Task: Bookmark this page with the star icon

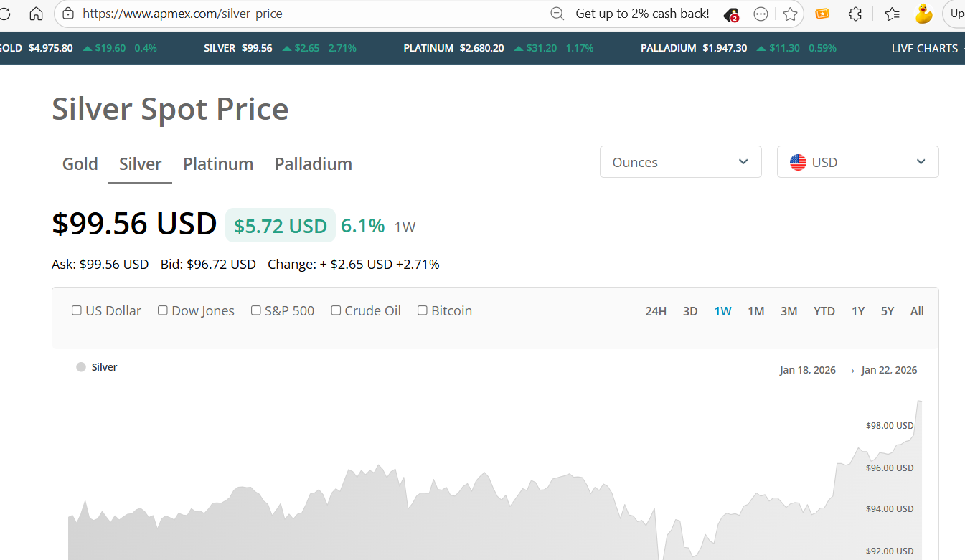Action: (790, 14)
